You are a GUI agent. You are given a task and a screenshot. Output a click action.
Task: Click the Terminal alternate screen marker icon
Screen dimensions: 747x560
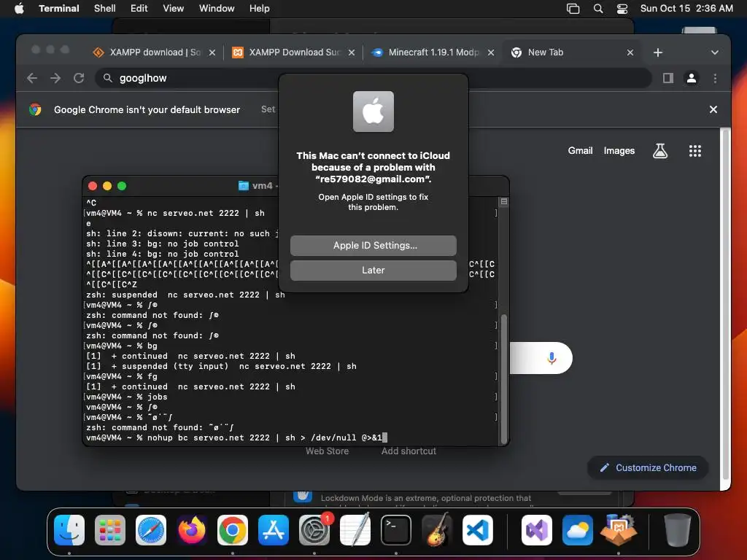pos(503,202)
